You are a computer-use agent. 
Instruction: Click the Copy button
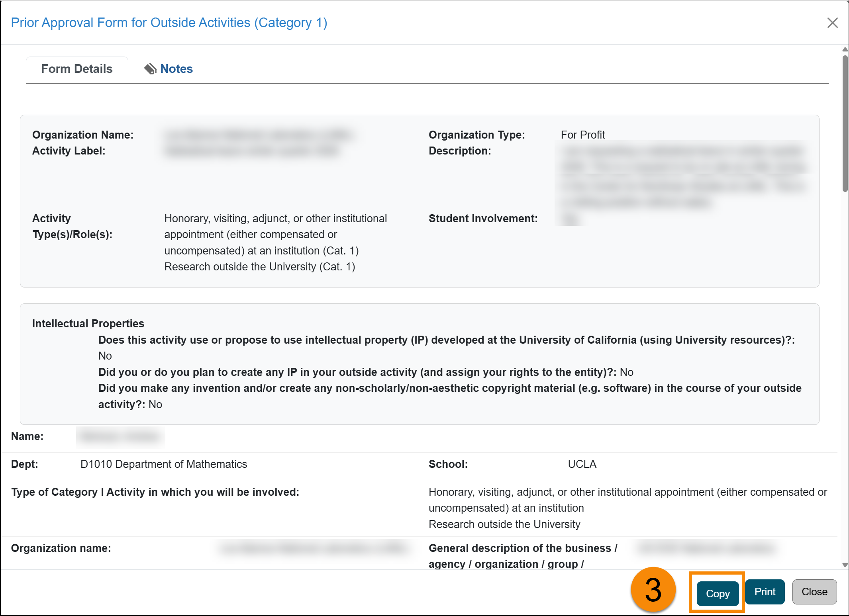click(x=718, y=593)
